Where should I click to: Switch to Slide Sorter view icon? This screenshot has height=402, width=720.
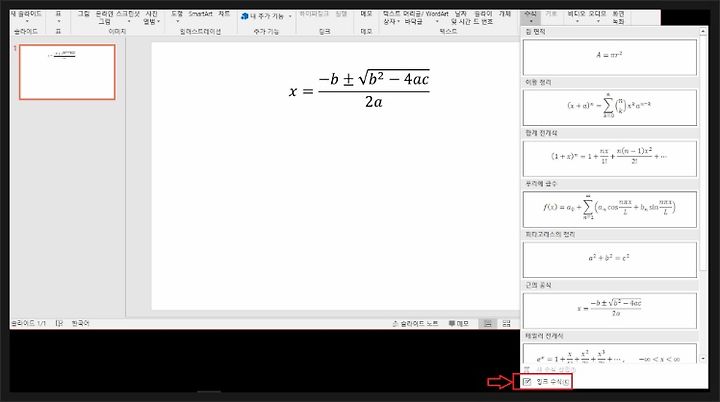coord(506,323)
